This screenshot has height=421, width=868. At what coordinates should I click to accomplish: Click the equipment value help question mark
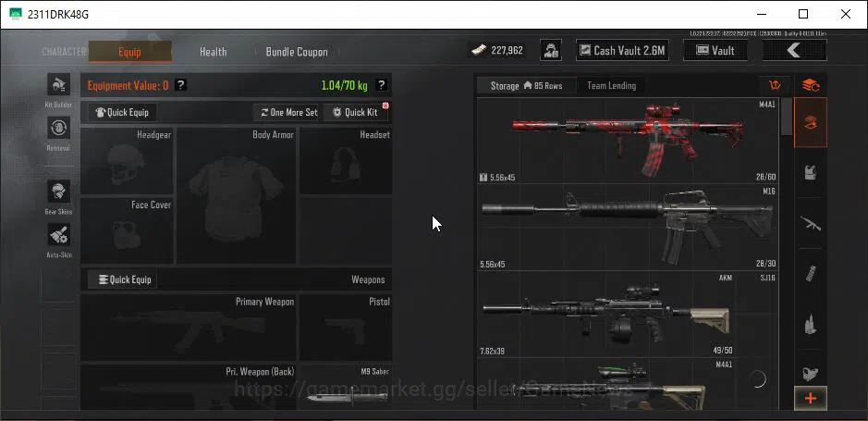click(x=180, y=85)
